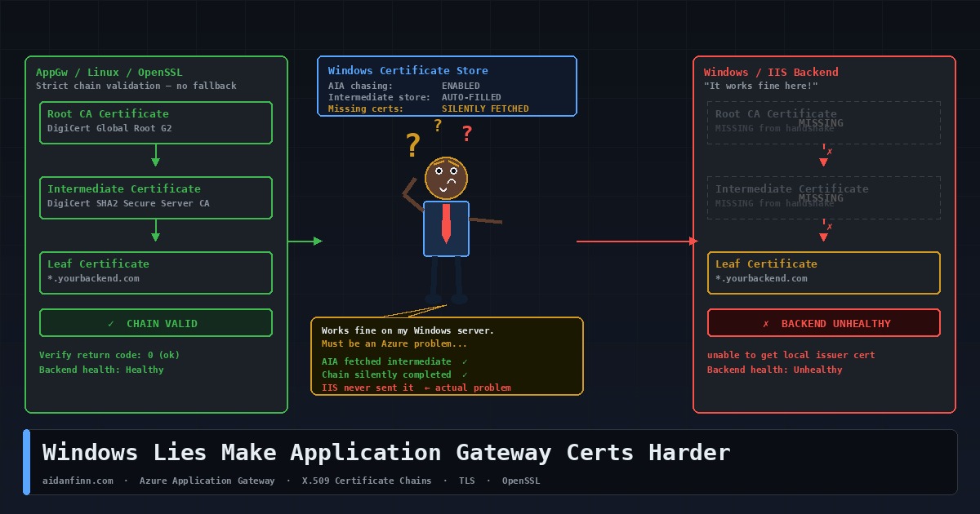The width and height of the screenshot is (980, 514).
Task: Click 'IIS never sent it' red line
Action: pyautogui.click(x=416, y=388)
